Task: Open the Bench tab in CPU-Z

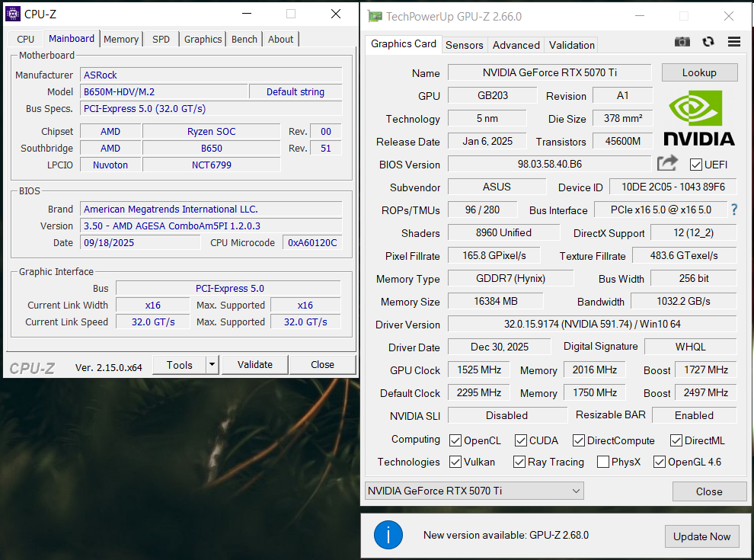Action: pos(244,39)
